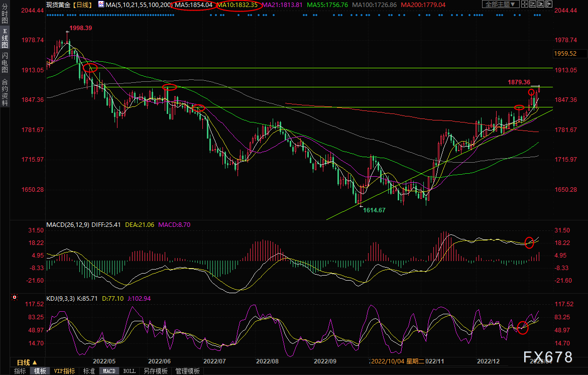Viewport: 588px width, 375px height.
Task: Click the crosshair cursor icon in top toolbar
Action: click(525, 5)
